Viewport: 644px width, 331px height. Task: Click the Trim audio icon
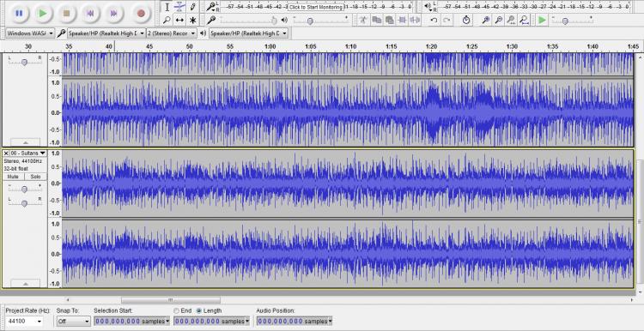402,20
